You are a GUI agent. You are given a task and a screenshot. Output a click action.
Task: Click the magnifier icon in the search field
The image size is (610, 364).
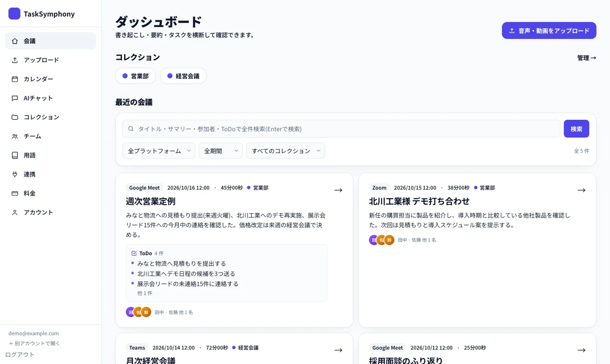coord(131,129)
